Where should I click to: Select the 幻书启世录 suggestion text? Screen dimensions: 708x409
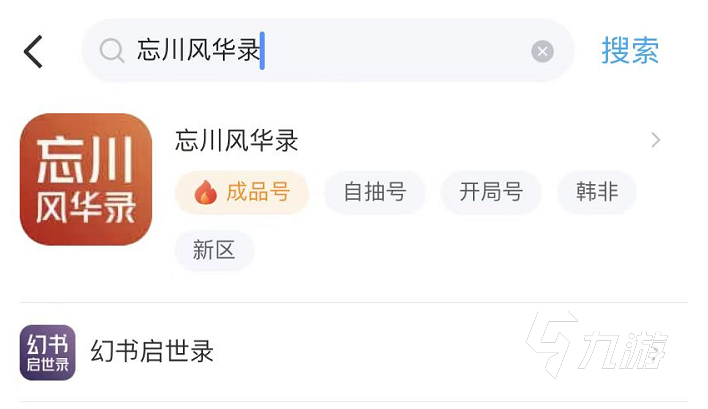[x=152, y=352]
